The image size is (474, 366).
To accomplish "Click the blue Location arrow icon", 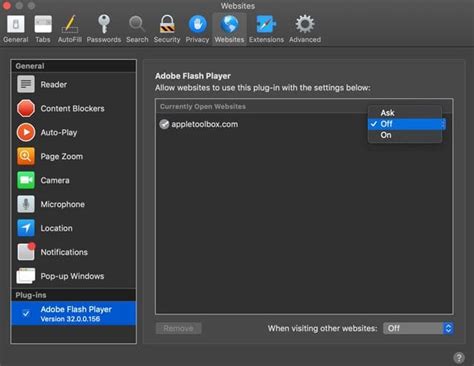I will click(x=26, y=228).
